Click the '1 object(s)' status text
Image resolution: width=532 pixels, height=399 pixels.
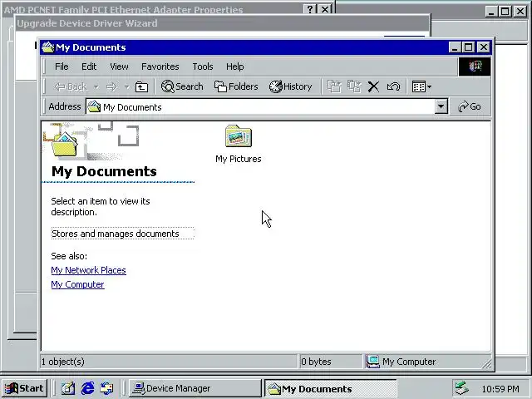coord(63,362)
